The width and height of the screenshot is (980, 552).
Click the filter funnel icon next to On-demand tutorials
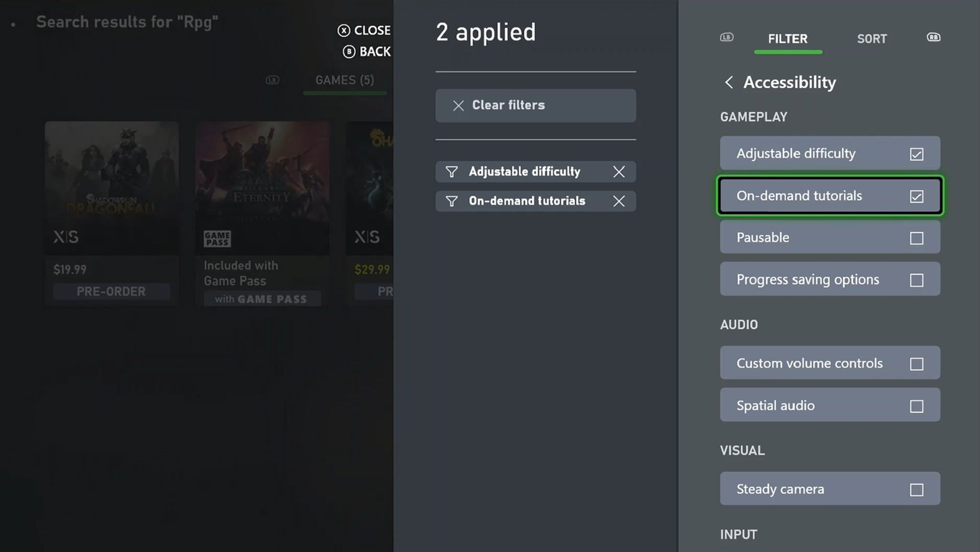(x=452, y=201)
